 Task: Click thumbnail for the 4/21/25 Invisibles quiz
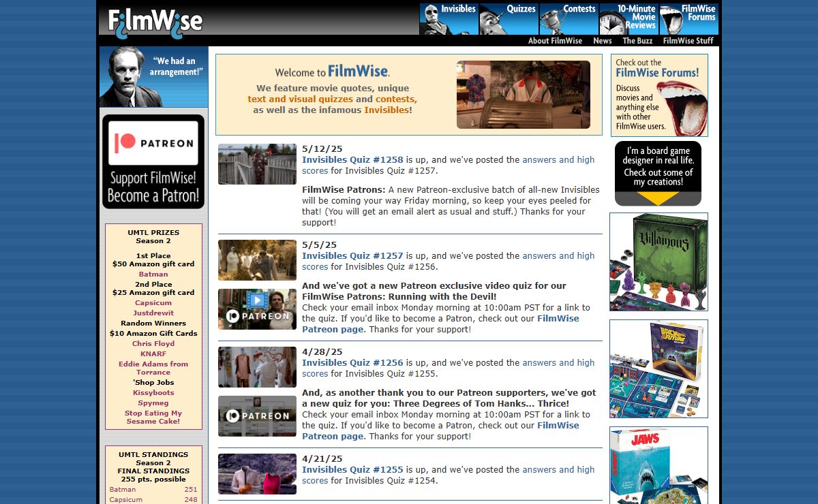(x=257, y=474)
